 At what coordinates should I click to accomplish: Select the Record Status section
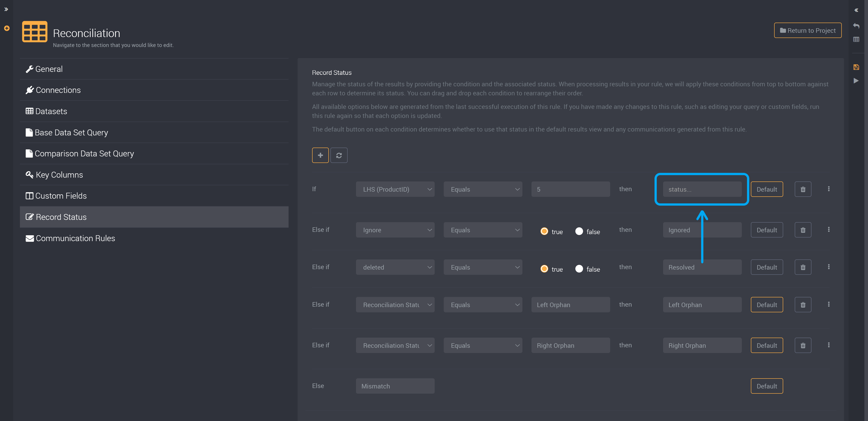154,217
